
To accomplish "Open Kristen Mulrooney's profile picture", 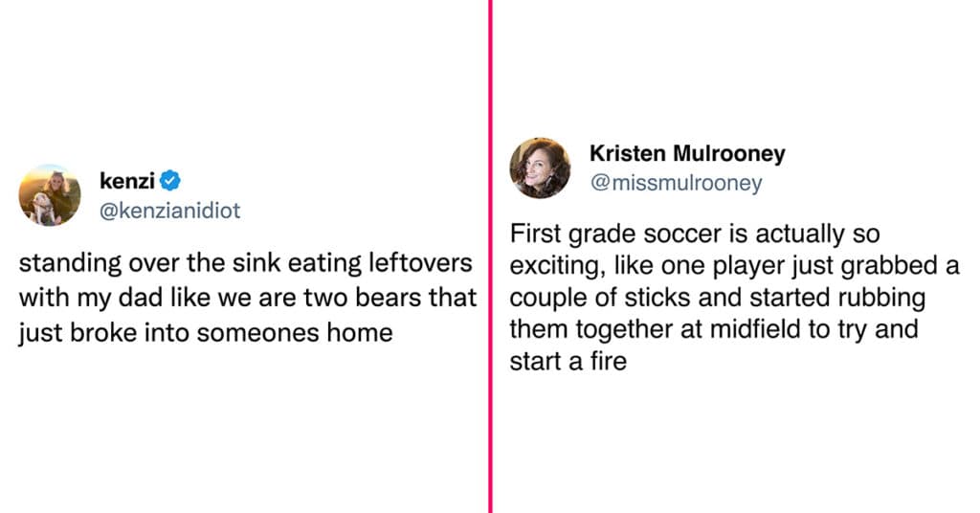I will (540, 168).
